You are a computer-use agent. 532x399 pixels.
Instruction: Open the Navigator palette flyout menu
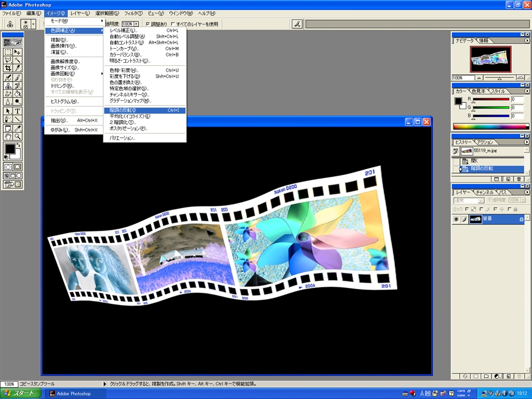tap(527, 41)
